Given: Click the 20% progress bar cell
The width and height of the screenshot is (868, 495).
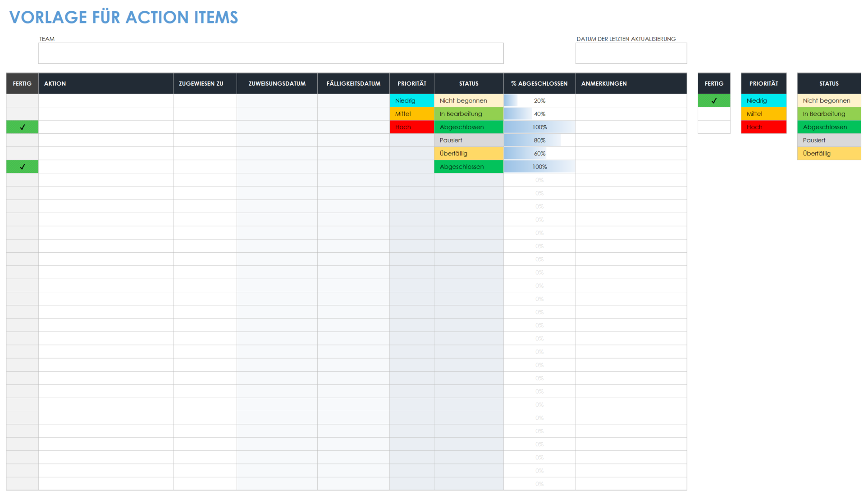Looking at the screenshot, I should click(539, 100).
